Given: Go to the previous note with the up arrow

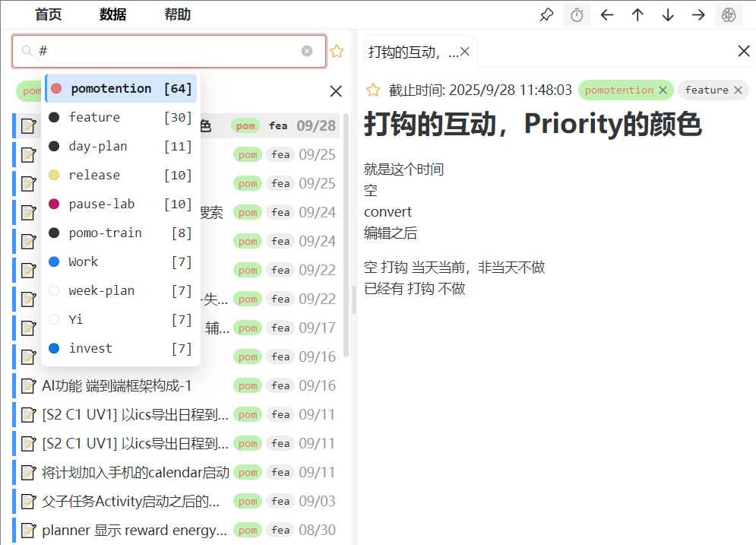Looking at the screenshot, I should pos(637,15).
